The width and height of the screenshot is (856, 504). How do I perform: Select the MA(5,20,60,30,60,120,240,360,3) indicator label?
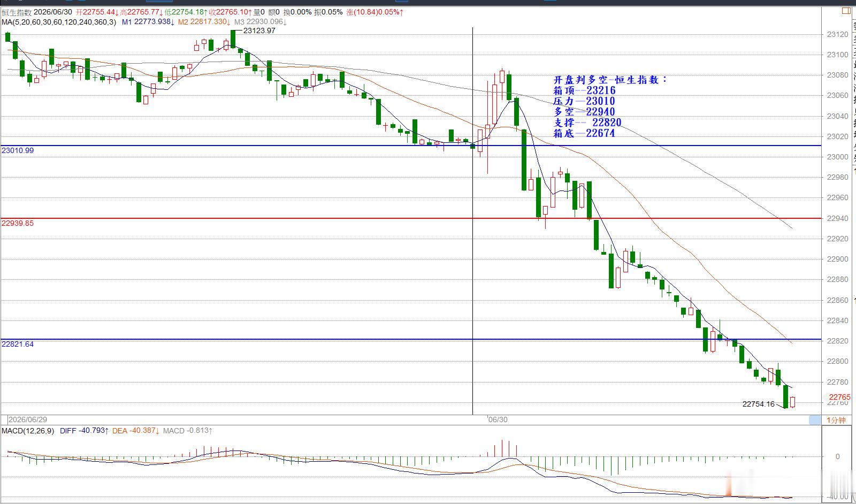(x=59, y=22)
